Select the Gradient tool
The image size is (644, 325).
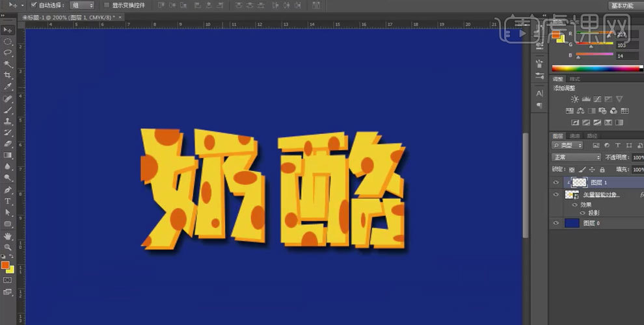(x=8, y=155)
